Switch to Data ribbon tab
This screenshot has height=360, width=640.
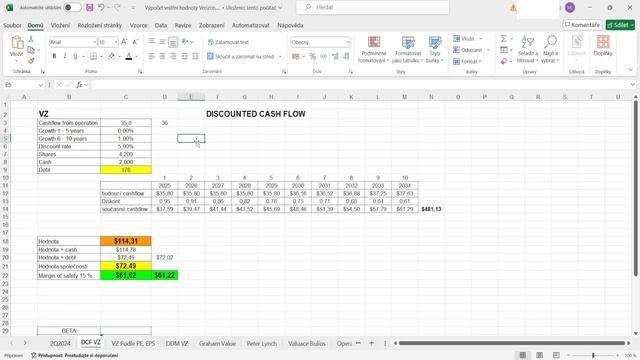point(161,25)
